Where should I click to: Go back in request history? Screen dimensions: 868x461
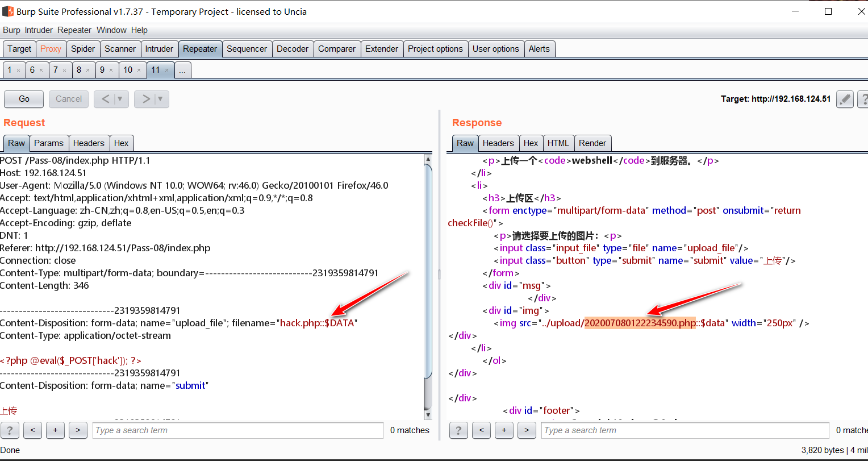106,99
